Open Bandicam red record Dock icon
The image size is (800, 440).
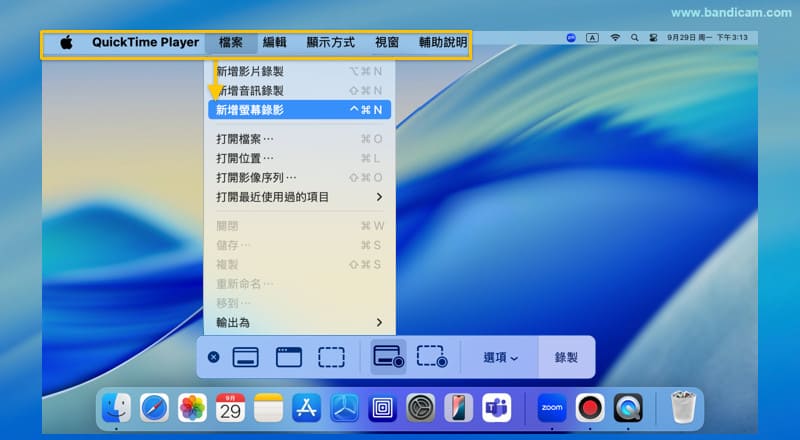click(590, 408)
